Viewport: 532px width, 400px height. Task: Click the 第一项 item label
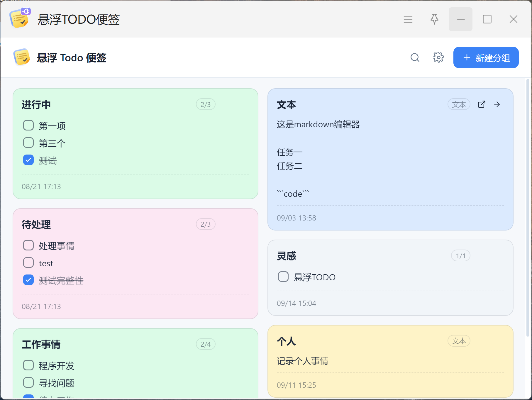click(52, 126)
